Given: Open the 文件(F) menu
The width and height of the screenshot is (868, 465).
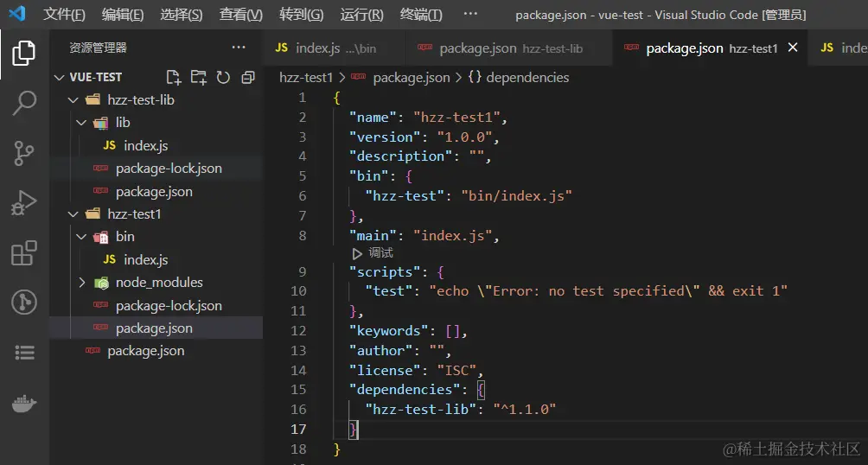Looking at the screenshot, I should point(64,15).
